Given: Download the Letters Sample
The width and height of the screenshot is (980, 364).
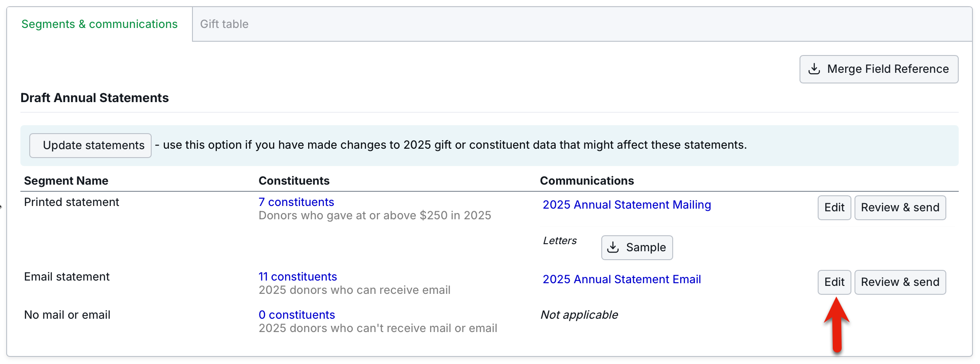Looking at the screenshot, I should (637, 247).
